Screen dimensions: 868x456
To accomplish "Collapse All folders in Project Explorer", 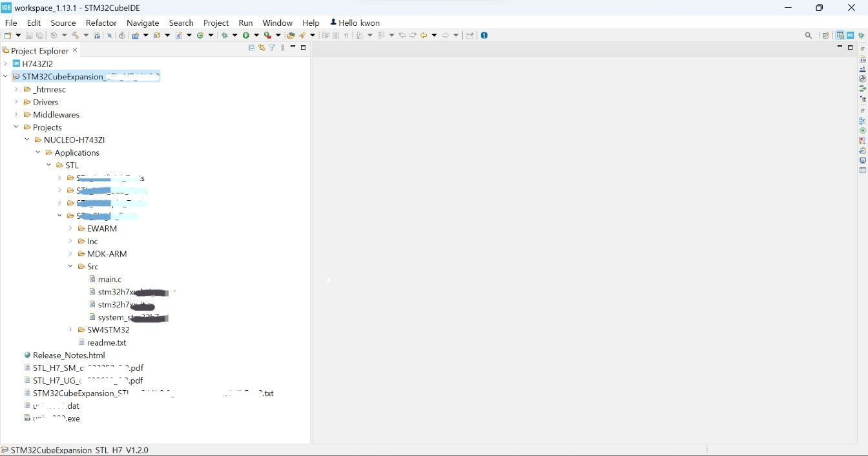I will (251, 48).
